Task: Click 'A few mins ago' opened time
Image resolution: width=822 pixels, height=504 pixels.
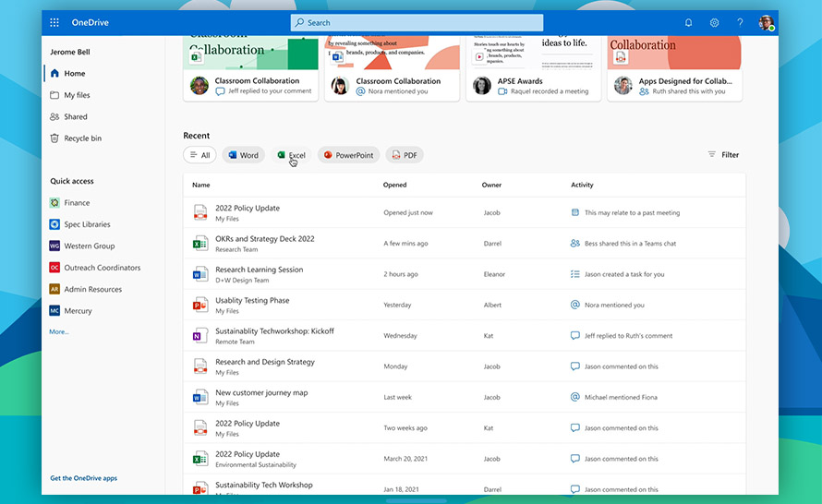Action: [405, 244]
